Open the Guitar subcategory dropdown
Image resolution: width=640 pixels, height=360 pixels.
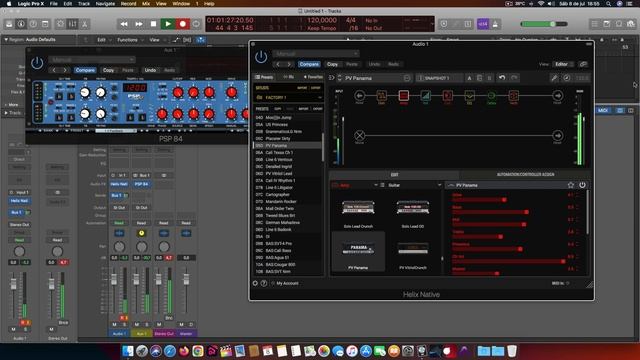411,185
